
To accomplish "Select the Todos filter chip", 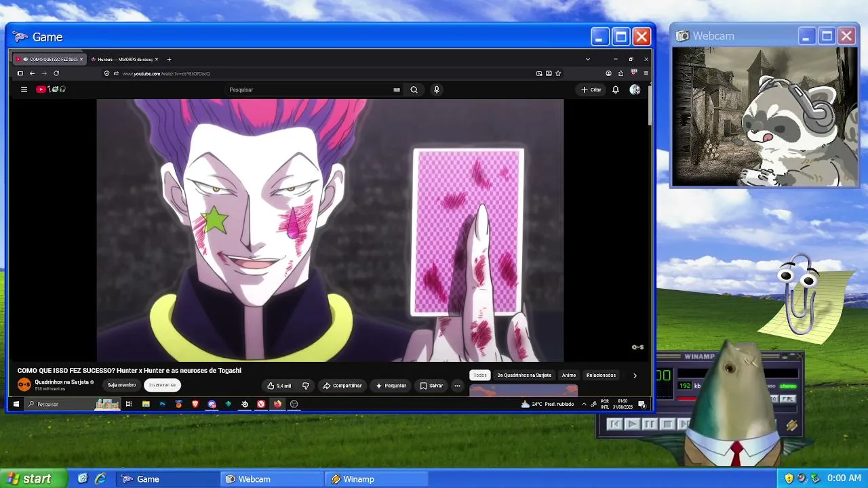I will (x=480, y=375).
